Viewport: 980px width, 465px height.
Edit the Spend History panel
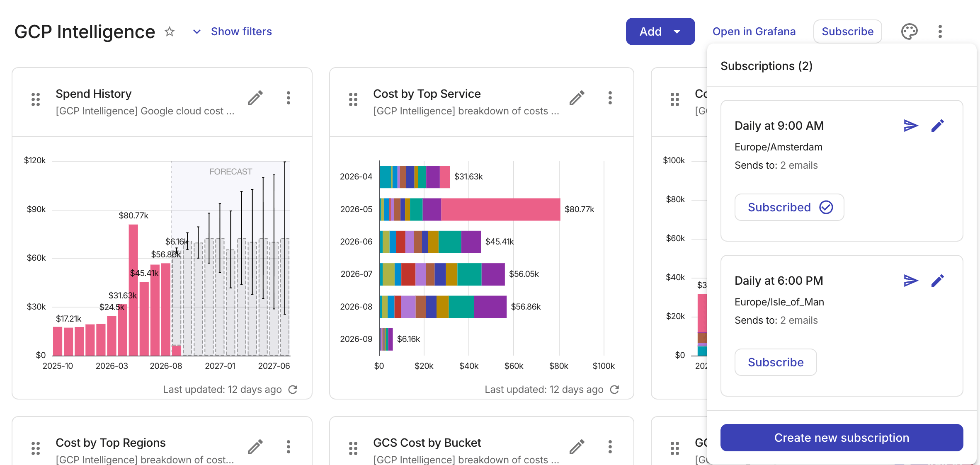click(x=255, y=98)
